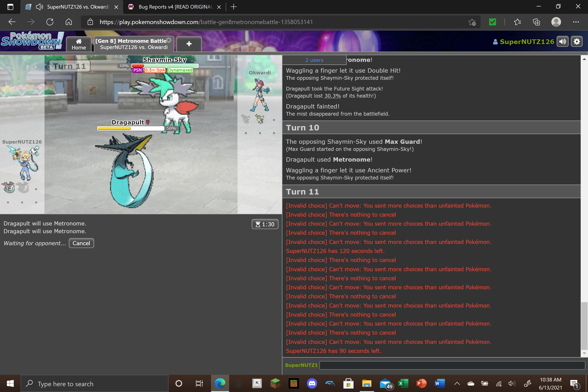
Task: Open browser Settings and more menu
Action: pyautogui.click(x=576, y=22)
